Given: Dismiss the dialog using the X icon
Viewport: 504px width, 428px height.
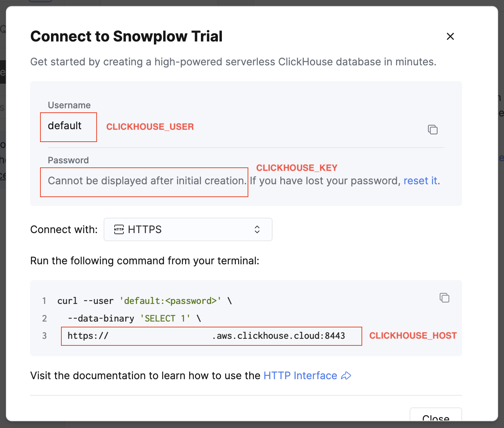Looking at the screenshot, I should tap(450, 36).
